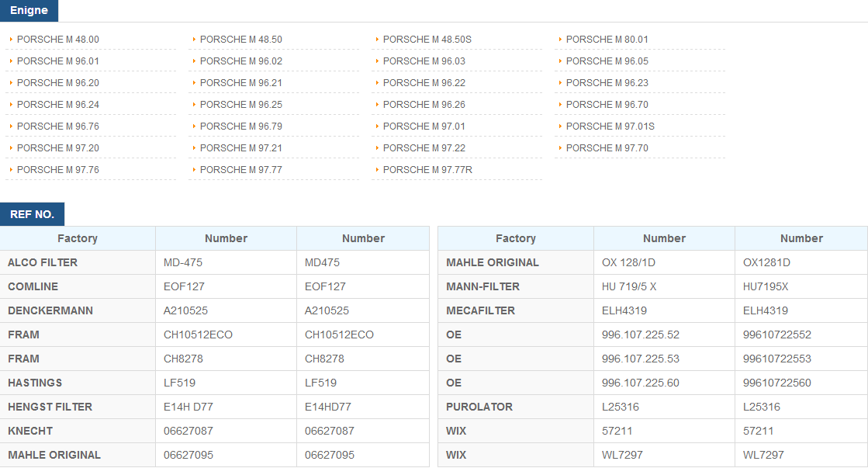Click the ALCO FILTER factory cell

(x=78, y=262)
